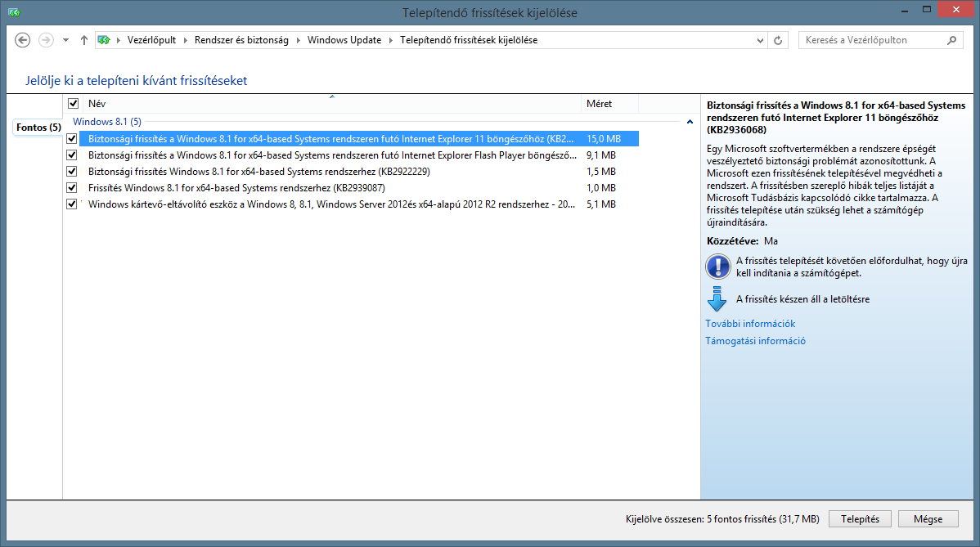Click the Windows Update address bar icon
Image resolution: width=980 pixels, height=547 pixels.
pyautogui.click(x=104, y=40)
